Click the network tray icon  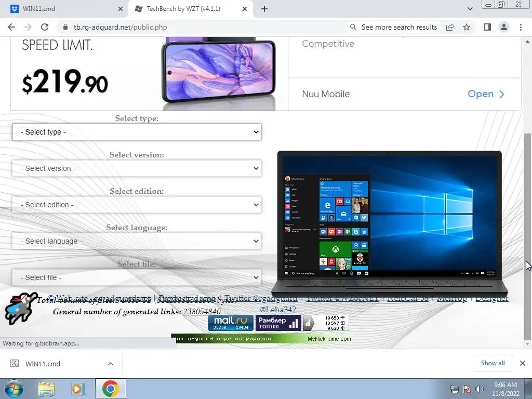point(454,389)
